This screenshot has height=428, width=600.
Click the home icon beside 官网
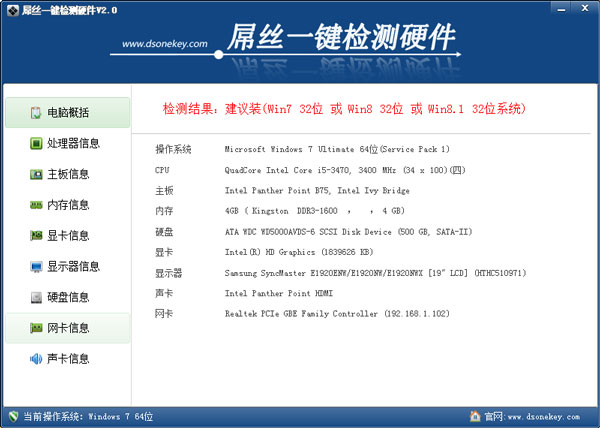(x=475, y=416)
